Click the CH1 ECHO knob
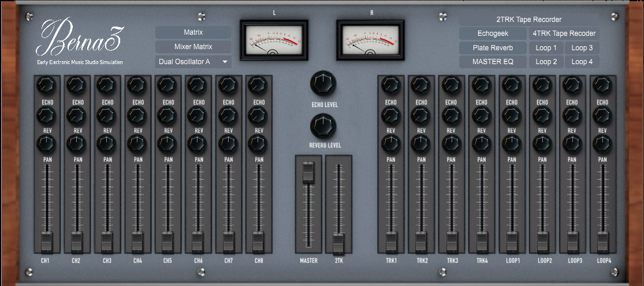 [x=46, y=86]
